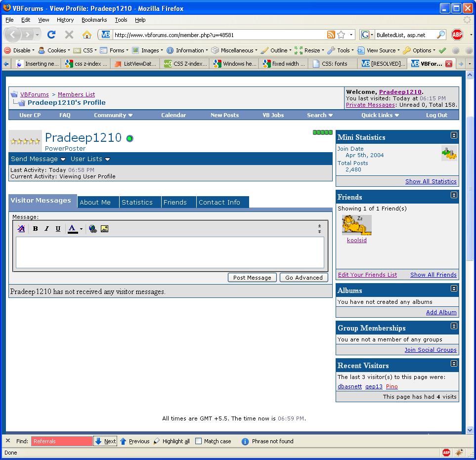The width and height of the screenshot is (476, 460).
Task: Open the Search dropdown in navbar
Action: click(x=320, y=115)
